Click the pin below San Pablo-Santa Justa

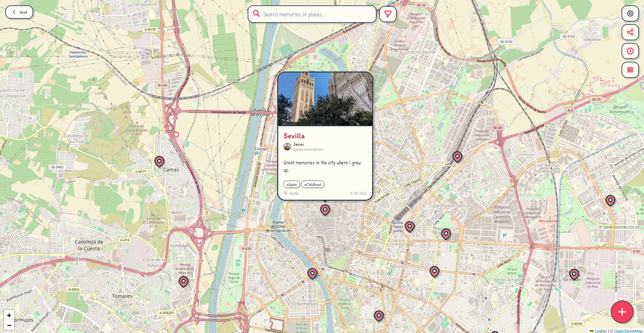coord(446,234)
